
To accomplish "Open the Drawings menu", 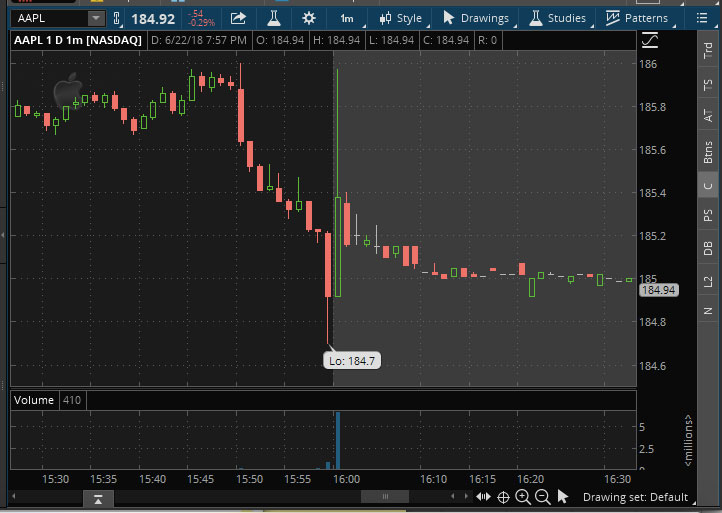I will click(x=476, y=18).
